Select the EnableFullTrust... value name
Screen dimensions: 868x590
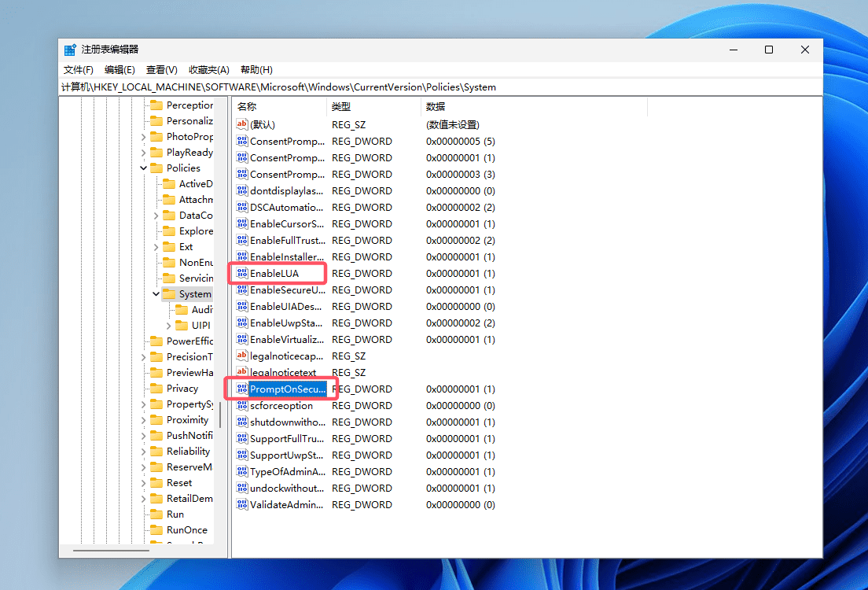point(287,241)
